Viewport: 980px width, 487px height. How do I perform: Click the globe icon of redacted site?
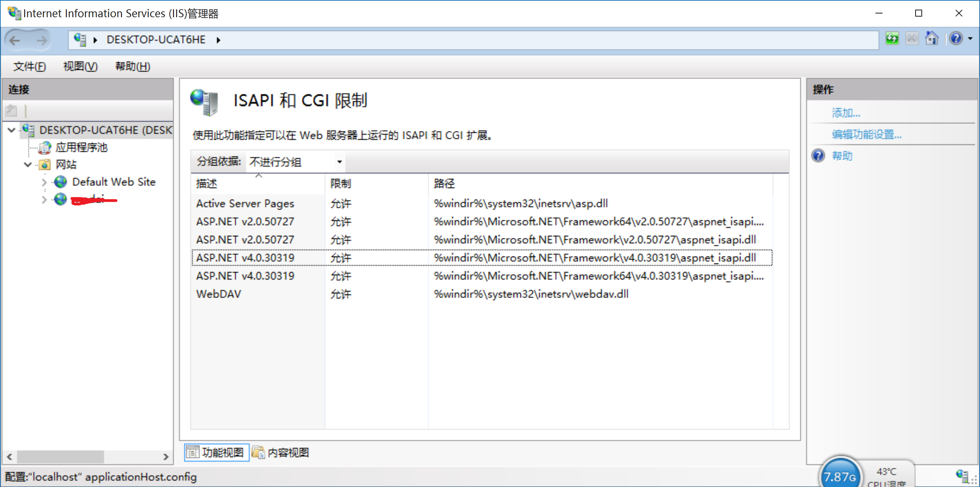[x=60, y=199]
